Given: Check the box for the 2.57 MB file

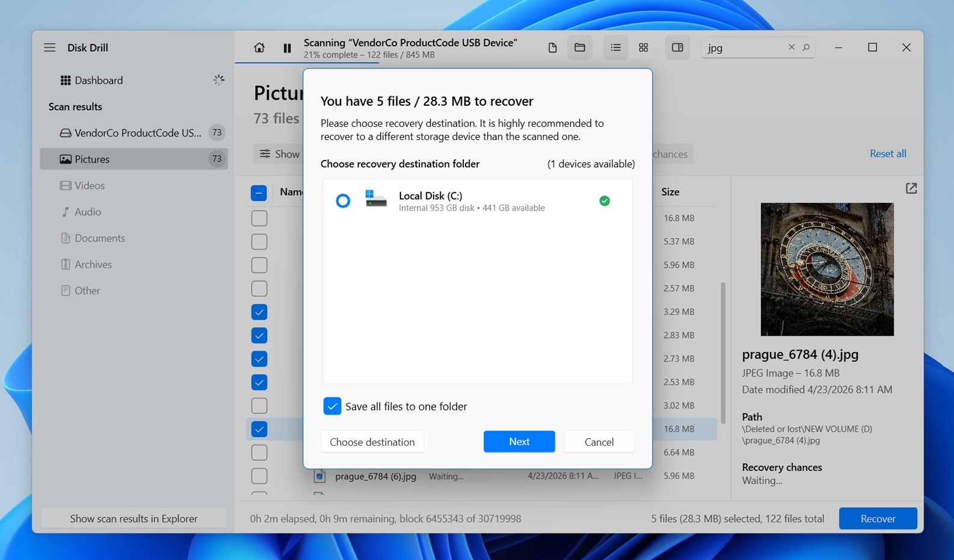Looking at the screenshot, I should (259, 289).
